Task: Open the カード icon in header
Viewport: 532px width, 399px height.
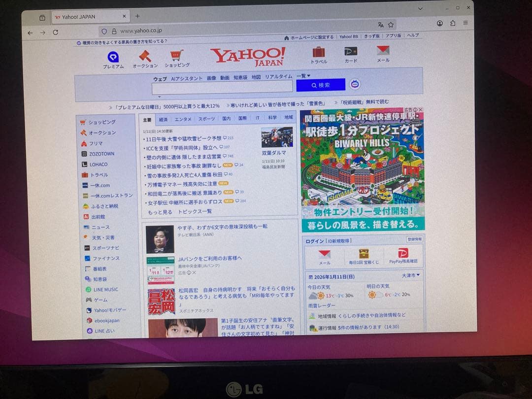Action: (x=351, y=51)
